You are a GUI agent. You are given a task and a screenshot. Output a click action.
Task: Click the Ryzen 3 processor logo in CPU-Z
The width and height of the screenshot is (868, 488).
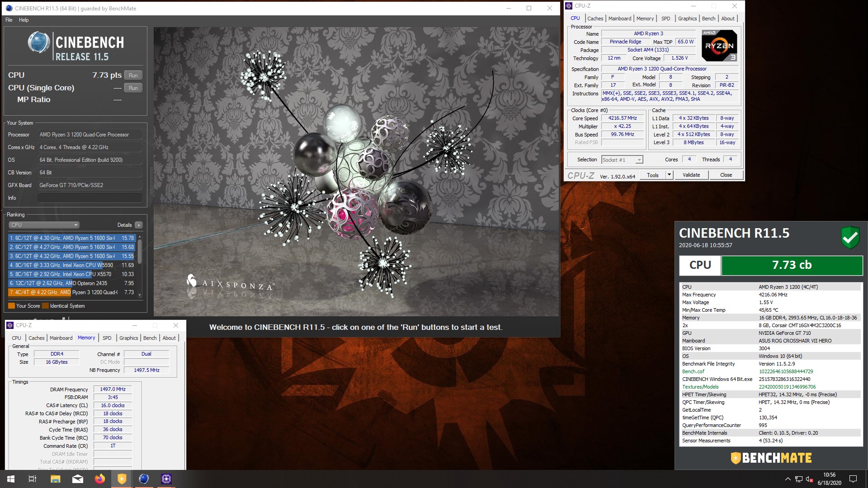click(x=719, y=46)
